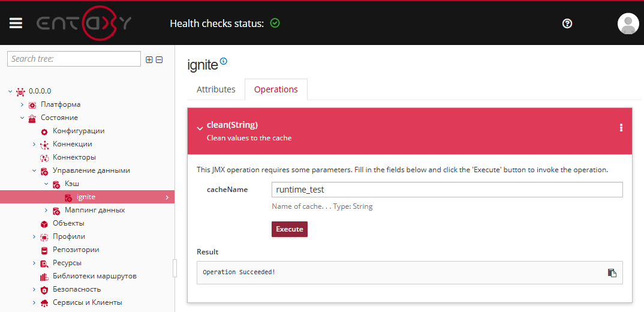Open the hamburger main menu
Screen dimensions: 644x312
pos(16,23)
